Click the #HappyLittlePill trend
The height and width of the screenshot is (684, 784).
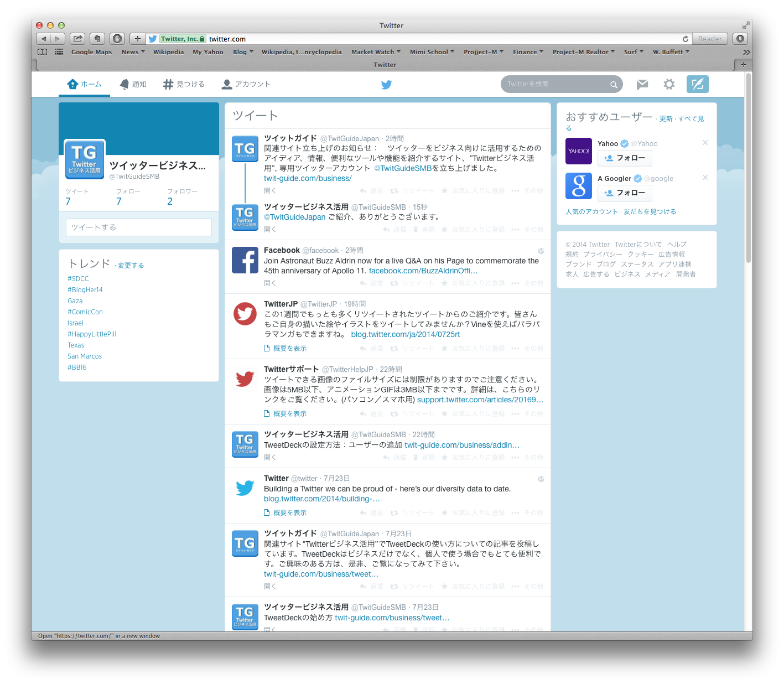[x=92, y=334]
